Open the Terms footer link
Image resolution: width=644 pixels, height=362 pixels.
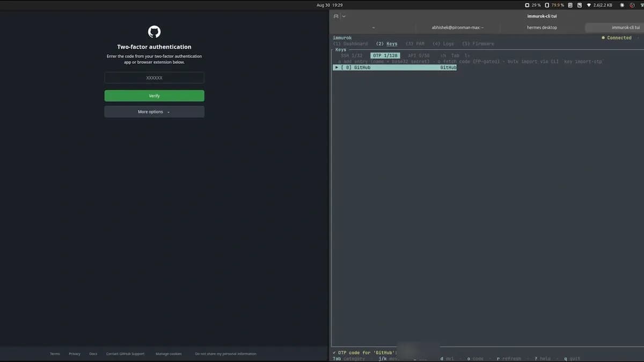(55, 354)
